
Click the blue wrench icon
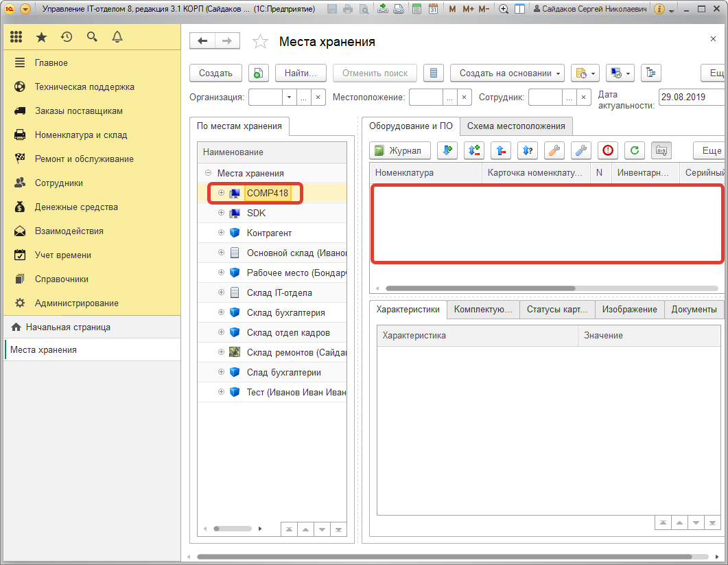(x=580, y=150)
